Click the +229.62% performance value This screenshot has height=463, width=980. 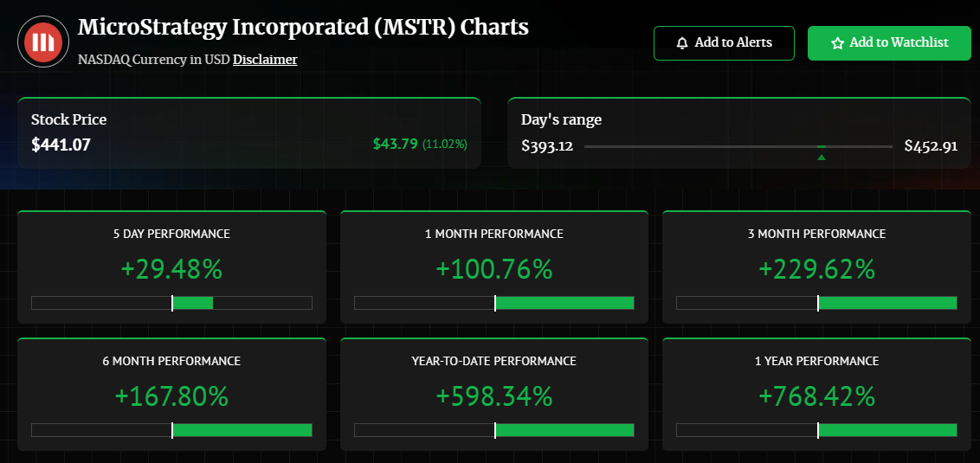coord(817,269)
